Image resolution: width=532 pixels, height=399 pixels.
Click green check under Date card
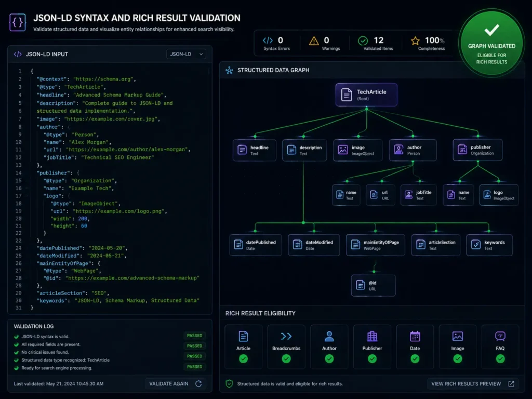pos(415,358)
